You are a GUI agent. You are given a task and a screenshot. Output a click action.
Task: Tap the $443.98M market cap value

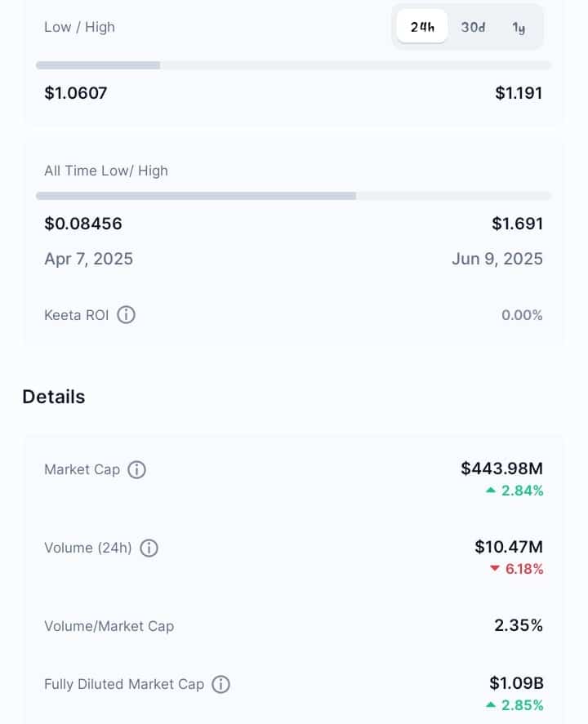tap(502, 469)
